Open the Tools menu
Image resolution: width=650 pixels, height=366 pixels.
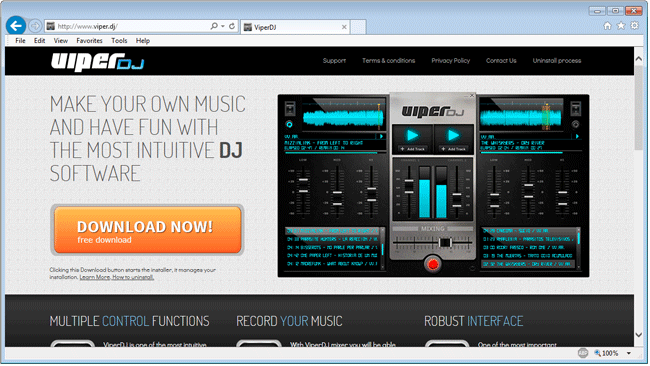click(x=119, y=41)
